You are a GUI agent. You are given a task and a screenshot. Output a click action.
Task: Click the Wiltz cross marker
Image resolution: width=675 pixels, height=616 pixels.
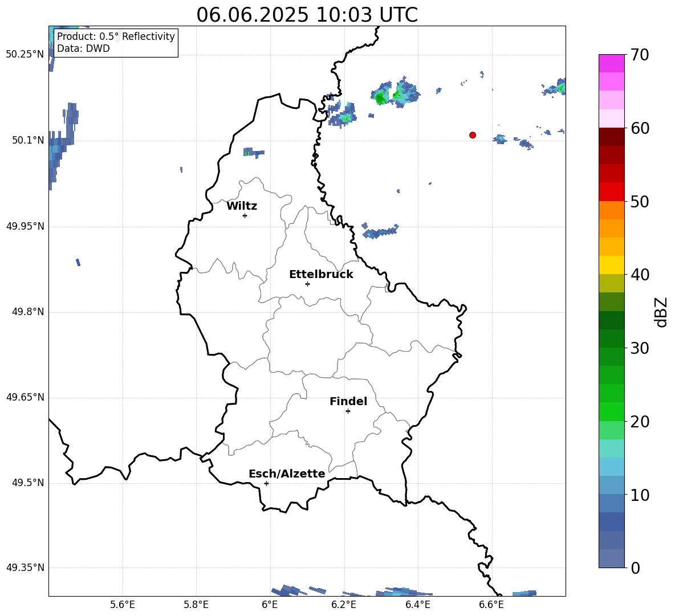coord(245,215)
